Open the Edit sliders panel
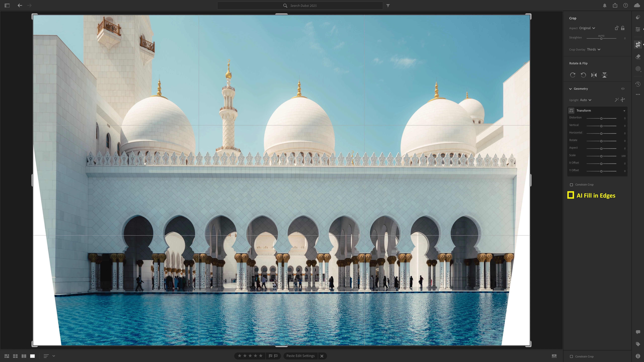This screenshot has width=644, height=362. (638, 29)
